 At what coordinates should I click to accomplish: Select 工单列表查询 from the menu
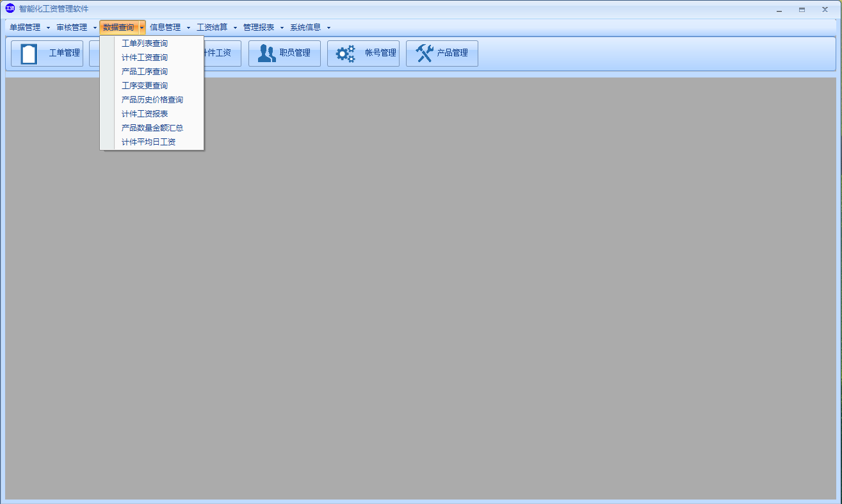pyautogui.click(x=145, y=44)
